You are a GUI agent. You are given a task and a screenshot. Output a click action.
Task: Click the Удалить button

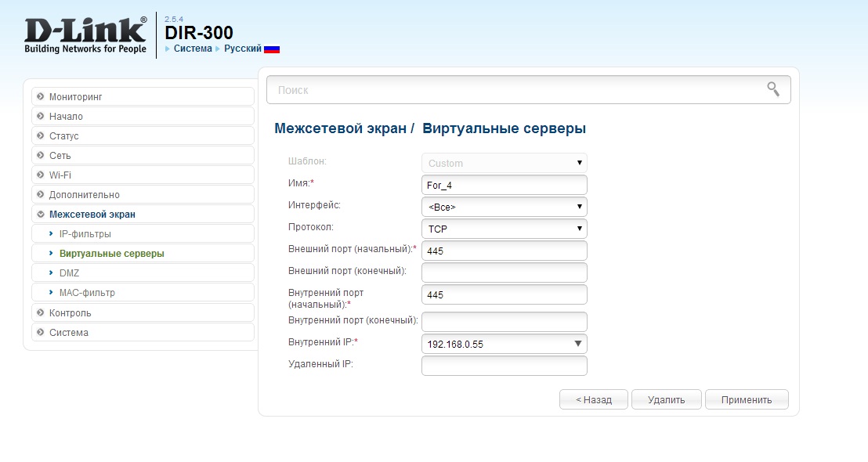click(x=667, y=399)
